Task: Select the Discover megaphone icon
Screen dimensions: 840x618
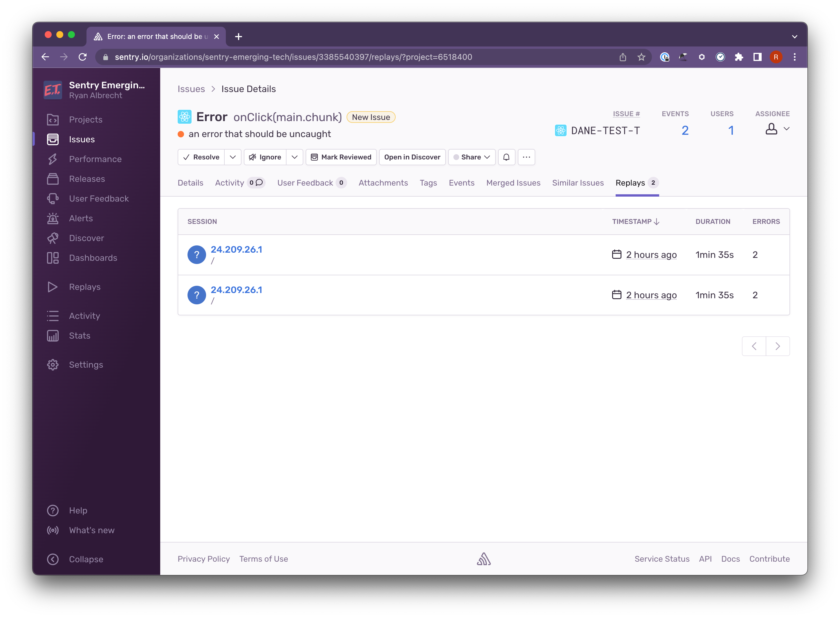Action: click(x=53, y=238)
